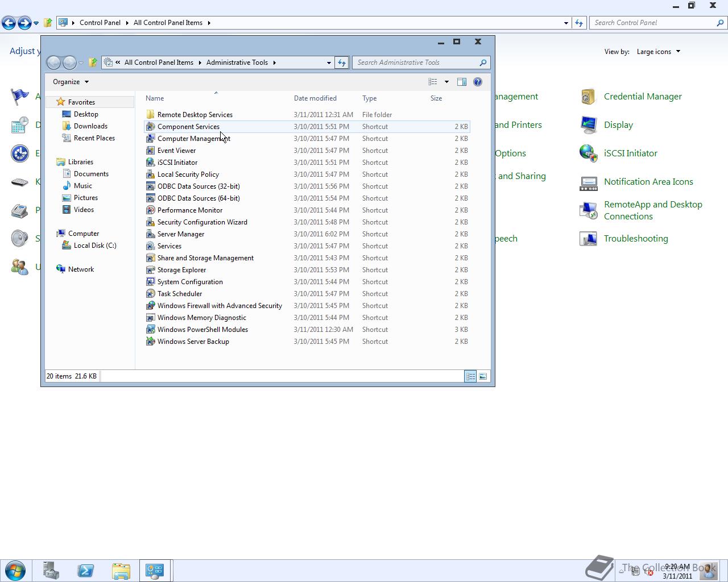Open Windows Server Backup icon
The height and width of the screenshot is (582, 728).
coord(150,342)
